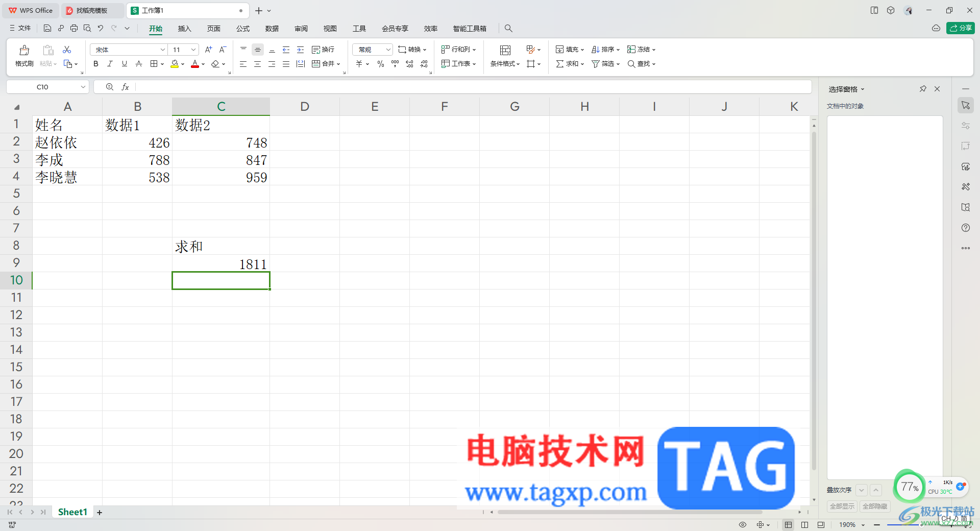The image size is (980, 531).
Task: Decrease font size with A- icon
Action: click(223, 50)
